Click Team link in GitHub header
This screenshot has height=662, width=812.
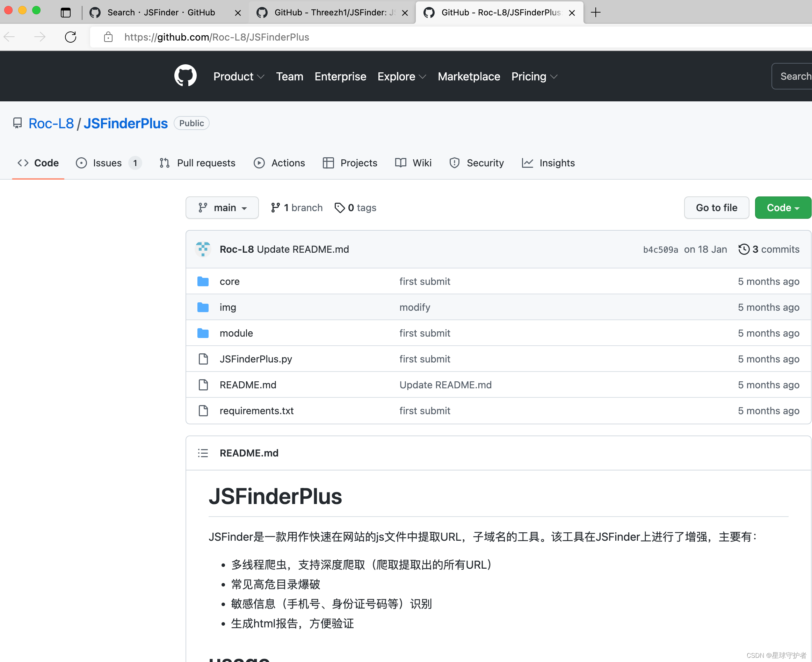click(290, 77)
